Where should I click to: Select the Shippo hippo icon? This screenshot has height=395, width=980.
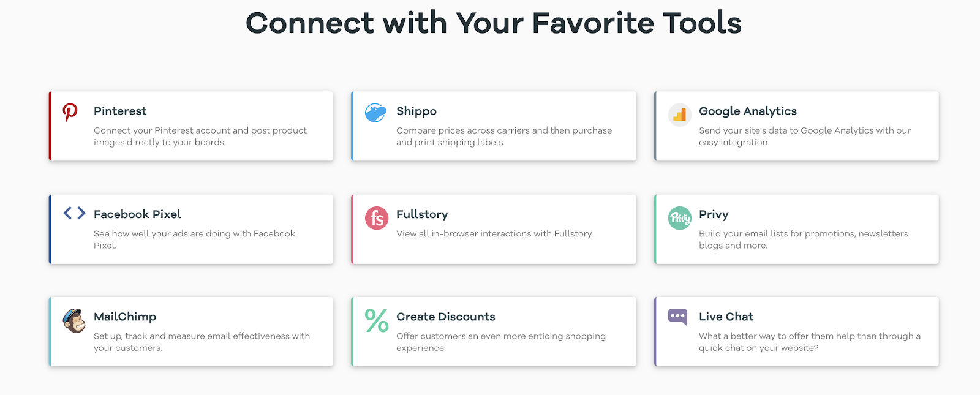[x=375, y=112]
